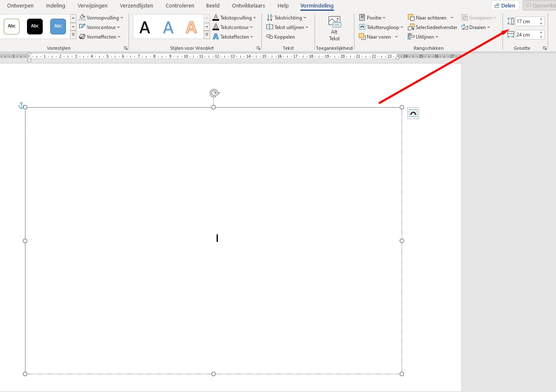This screenshot has width=556, height=392.
Task: Go to the Verzendlijsten tab
Action: (137, 6)
